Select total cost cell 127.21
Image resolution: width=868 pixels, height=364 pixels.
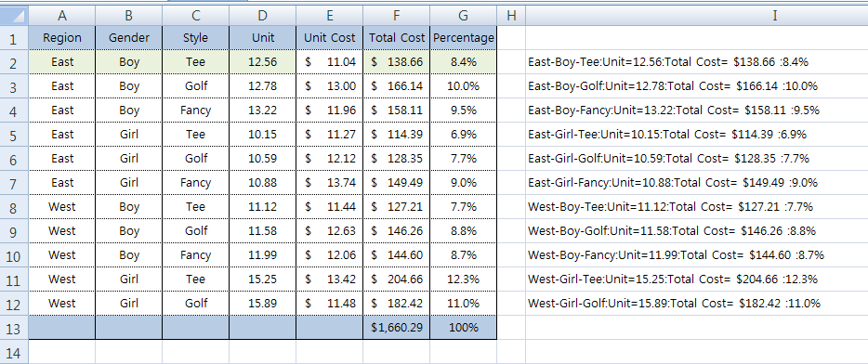[x=397, y=207]
